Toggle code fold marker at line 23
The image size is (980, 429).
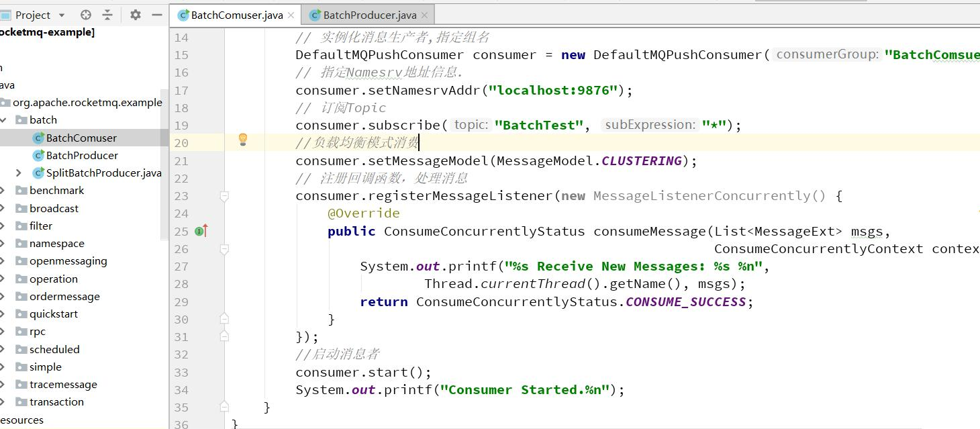point(224,196)
